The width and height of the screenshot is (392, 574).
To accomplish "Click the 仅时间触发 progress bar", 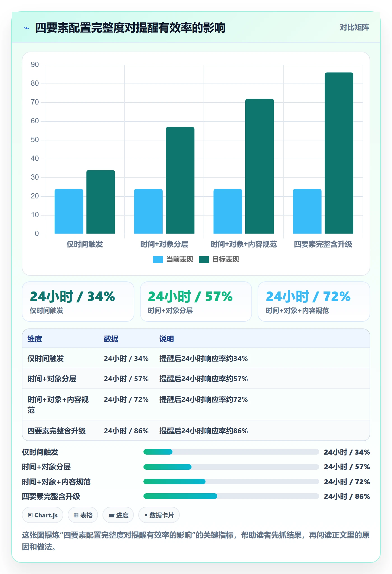I will pyautogui.click(x=231, y=452).
